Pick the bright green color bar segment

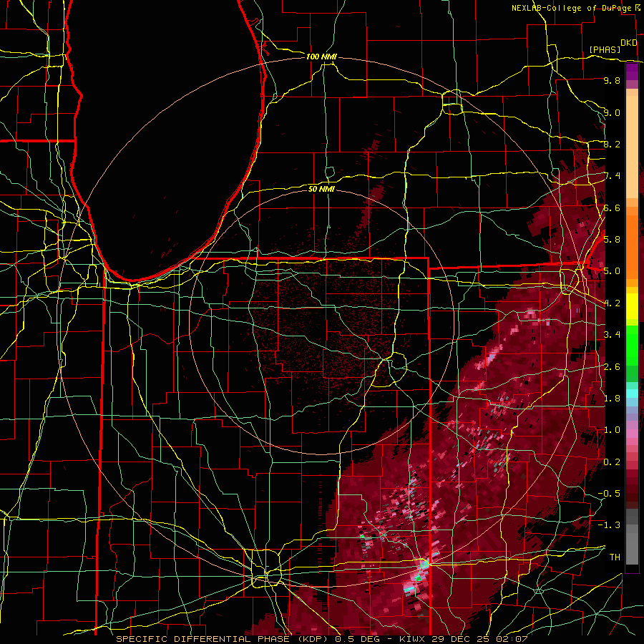(632, 346)
